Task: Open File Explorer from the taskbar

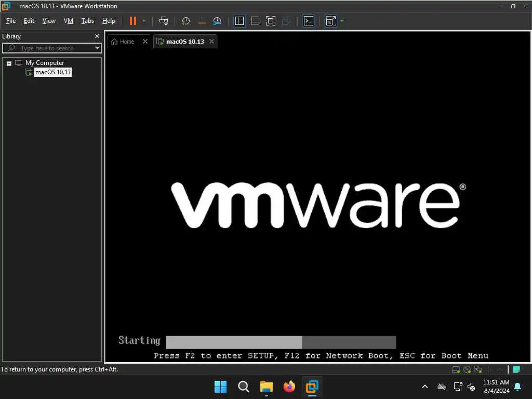Action: (x=267, y=387)
